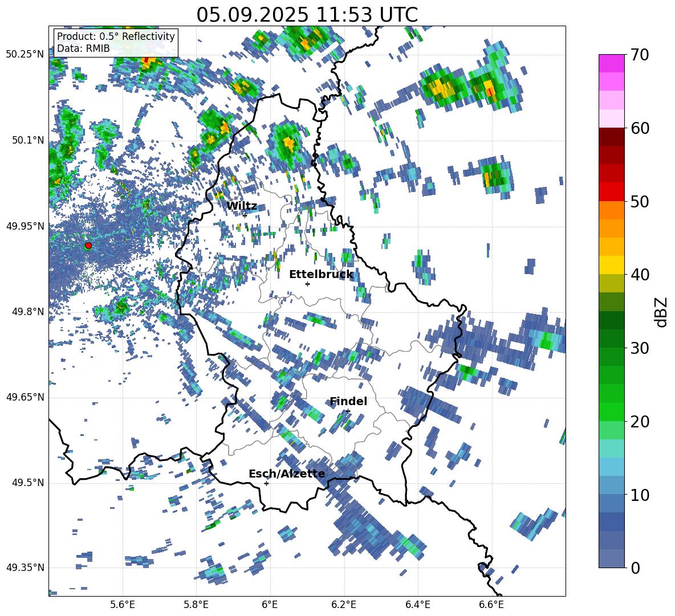Click the Data: RMIB text

[83, 48]
